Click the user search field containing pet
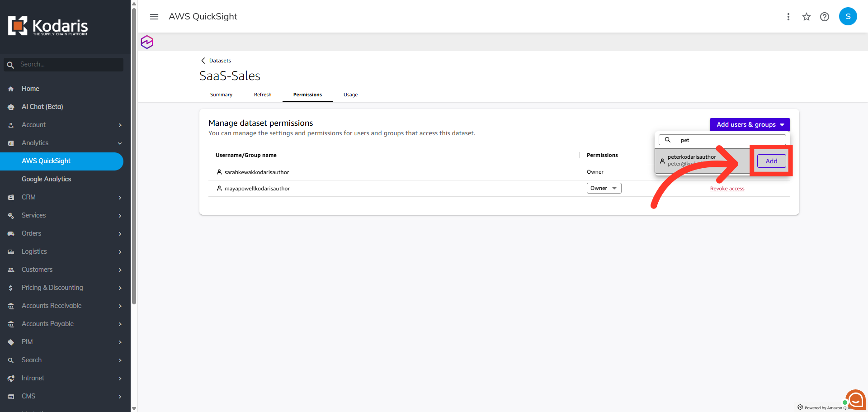Screen dimensions: 868x412 [x=731, y=140]
